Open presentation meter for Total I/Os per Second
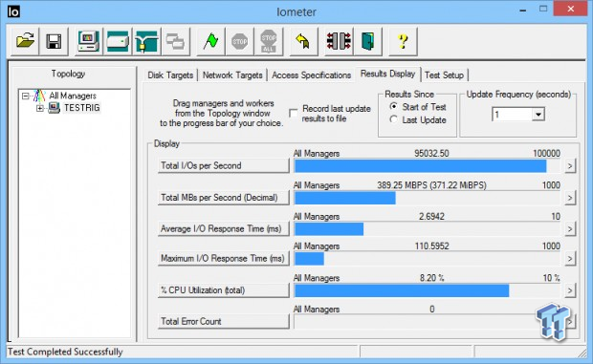Viewport: 593px width, 364px height. click(x=570, y=166)
